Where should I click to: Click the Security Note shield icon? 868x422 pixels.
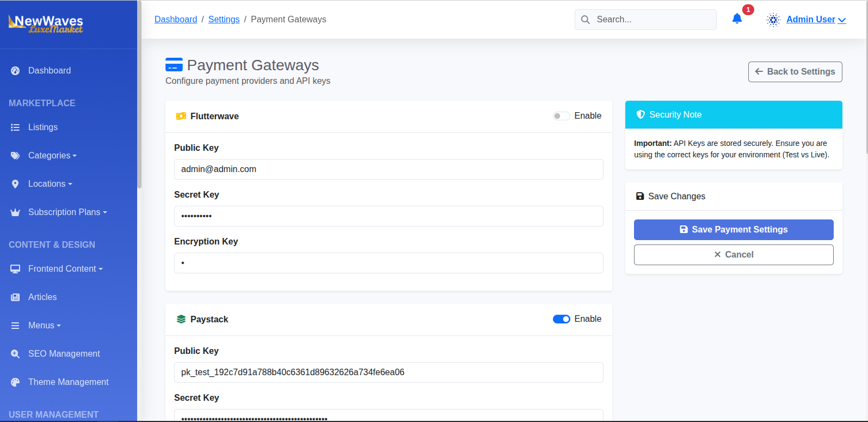pyautogui.click(x=641, y=114)
